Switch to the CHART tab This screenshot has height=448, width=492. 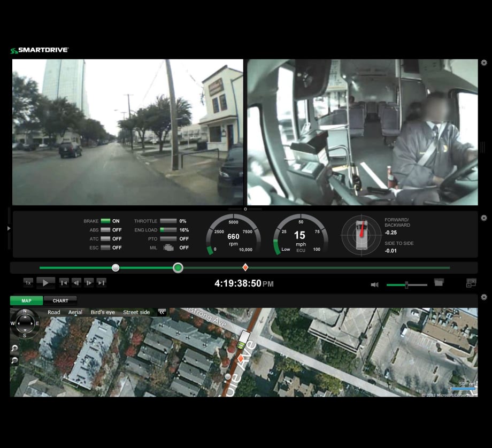[x=60, y=300]
